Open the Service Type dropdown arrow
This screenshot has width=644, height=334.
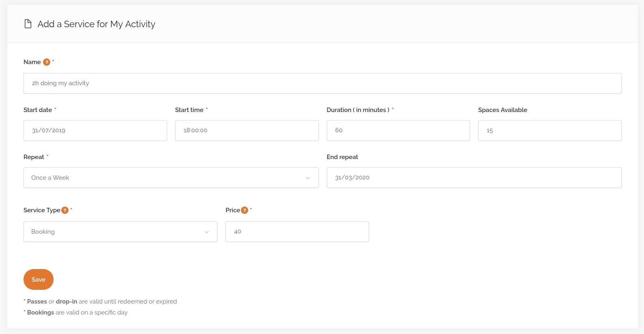point(206,232)
